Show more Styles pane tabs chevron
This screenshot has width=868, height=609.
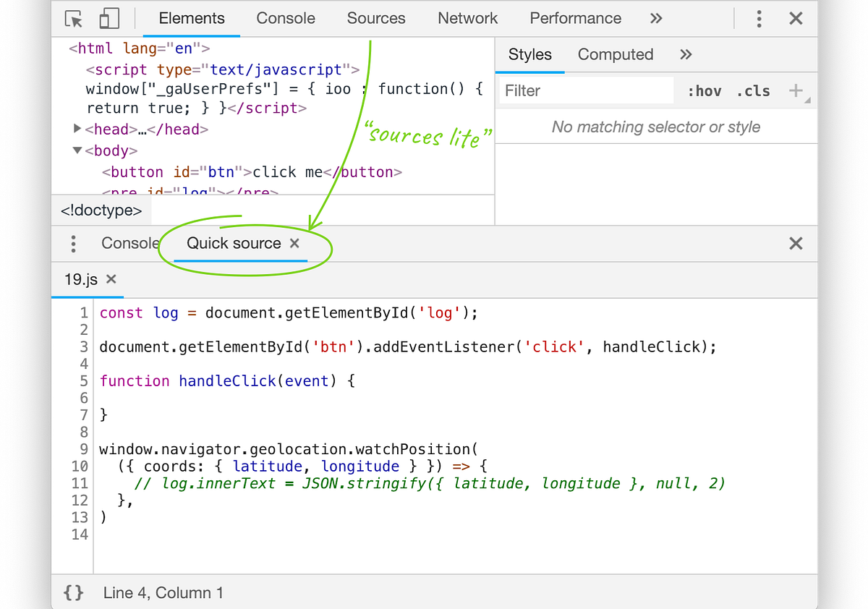[686, 54]
